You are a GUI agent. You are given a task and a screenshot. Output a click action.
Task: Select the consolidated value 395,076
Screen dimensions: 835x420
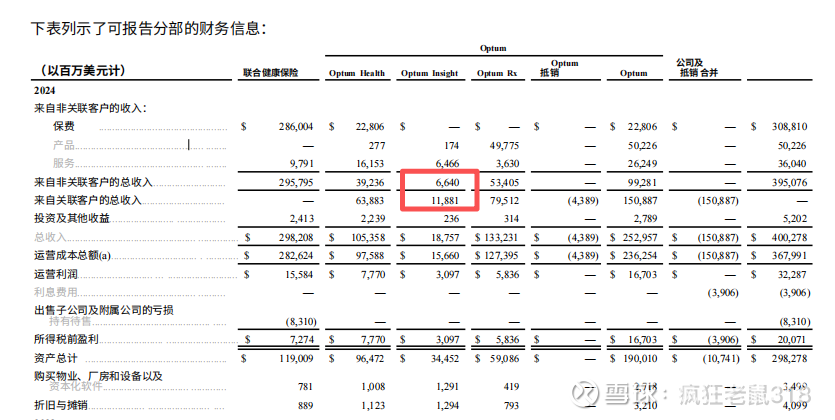point(790,183)
